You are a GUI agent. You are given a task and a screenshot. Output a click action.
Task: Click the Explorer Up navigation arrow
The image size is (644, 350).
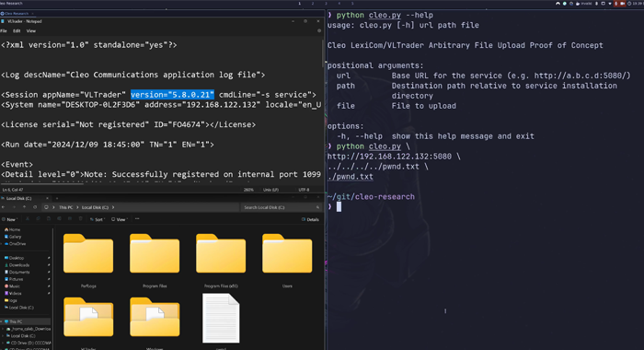tap(24, 207)
